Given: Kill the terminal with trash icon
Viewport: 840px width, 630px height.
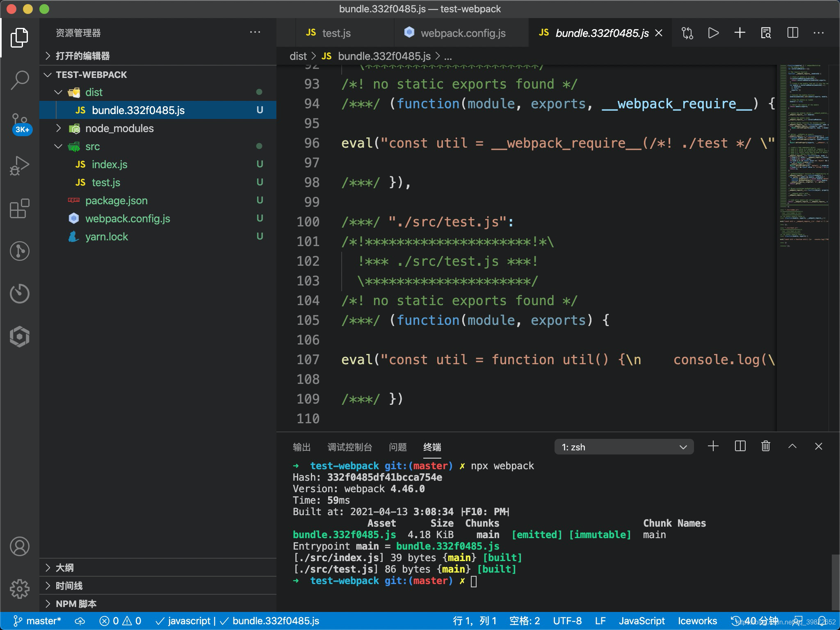Looking at the screenshot, I should (x=766, y=446).
